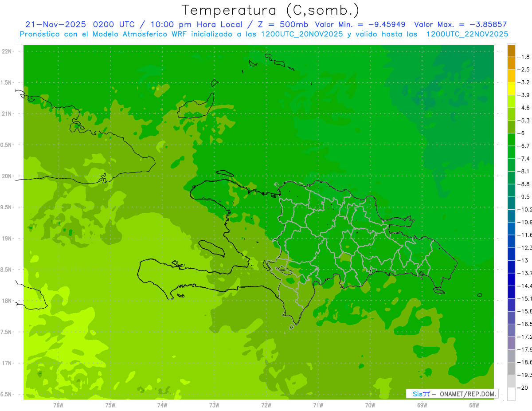Click the '1200UTC_22NOV2025' valid-until text
Viewport: 532px width, 411px height.
467,34
